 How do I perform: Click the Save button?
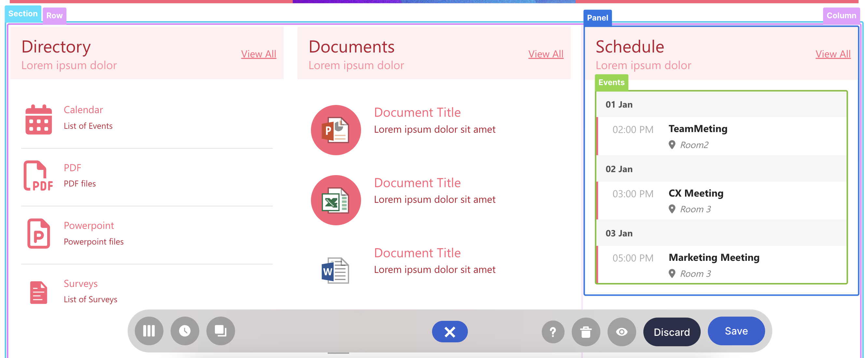[736, 331]
